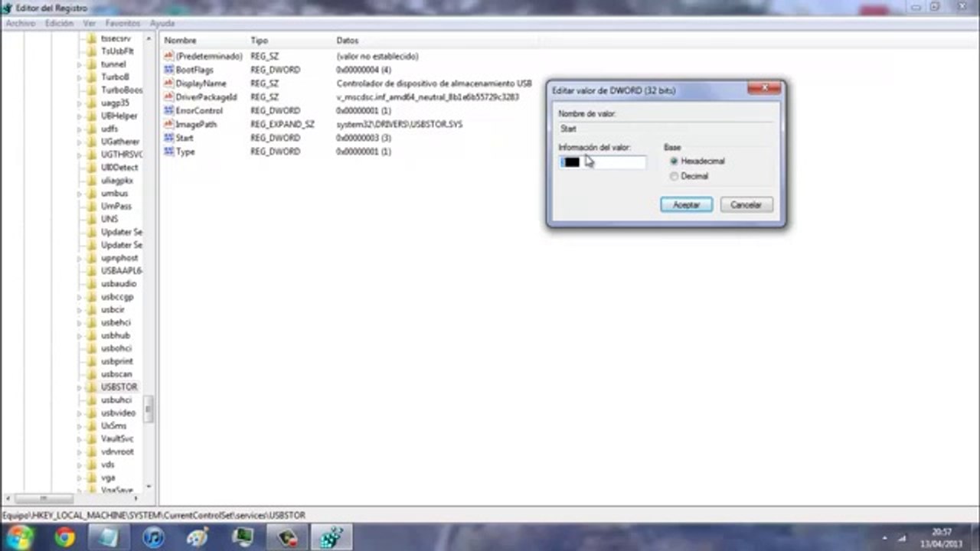Expand the UGatherer key
The width and height of the screenshot is (980, 551).
(79, 142)
